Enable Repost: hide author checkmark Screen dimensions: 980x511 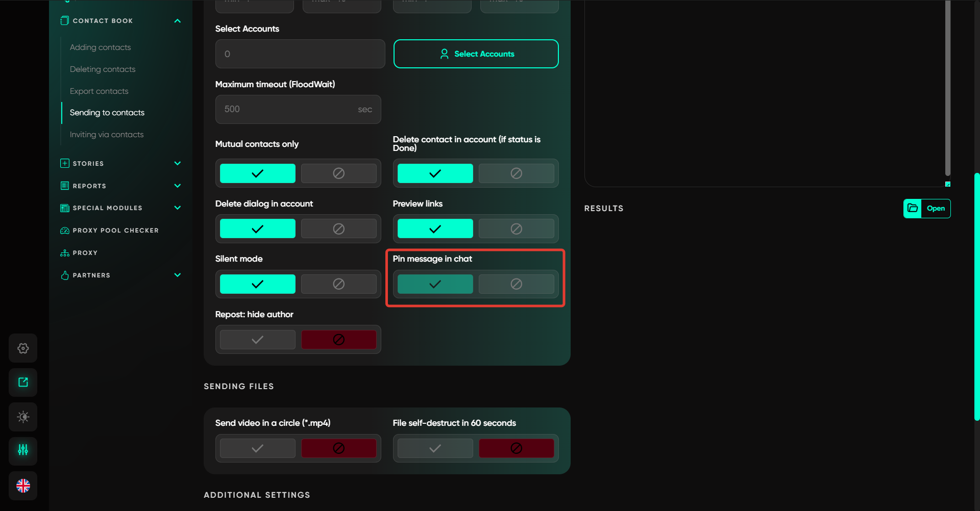click(x=257, y=340)
